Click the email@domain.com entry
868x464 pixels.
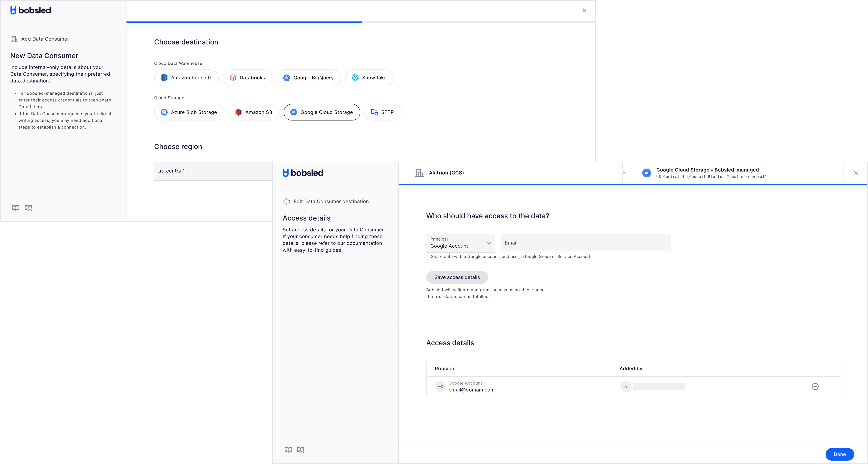tap(471, 390)
